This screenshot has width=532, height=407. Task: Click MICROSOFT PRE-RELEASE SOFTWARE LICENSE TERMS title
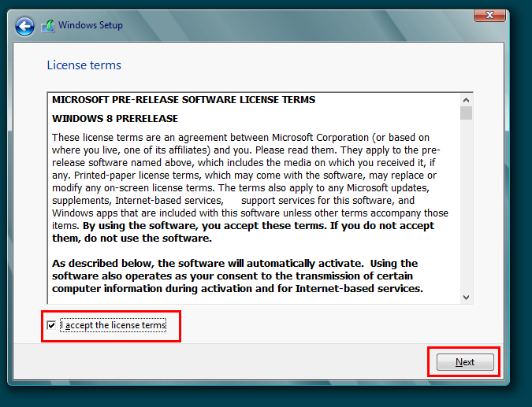[x=184, y=100]
